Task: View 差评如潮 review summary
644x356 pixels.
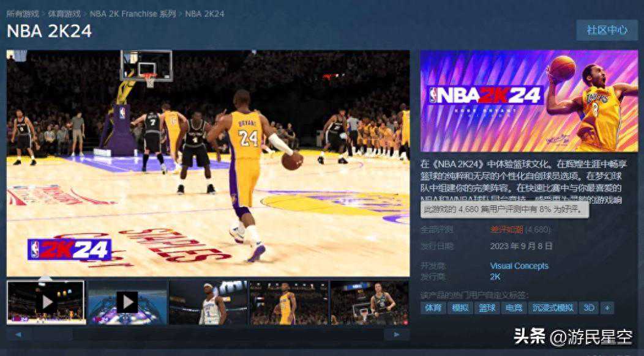Action: pos(506,229)
